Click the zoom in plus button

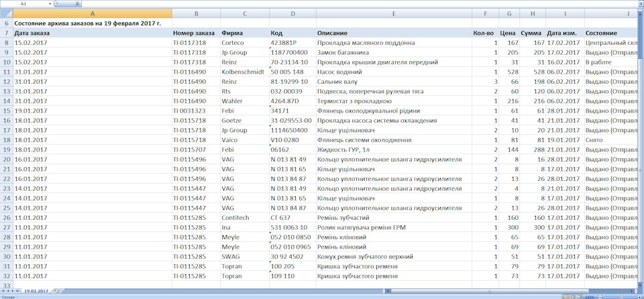[638, 296]
